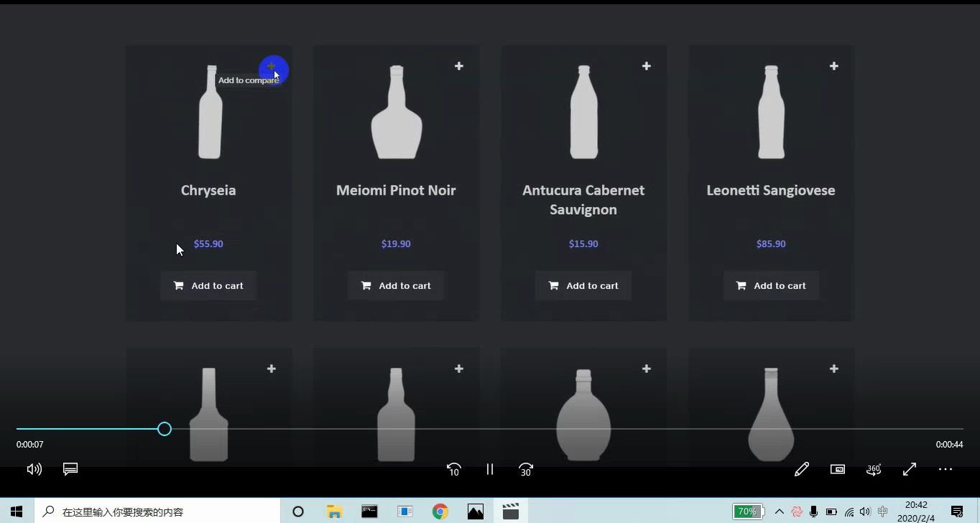Open the Leonetti Sangiovese title
Image resolution: width=980 pixels, height=523 pixels.
pyautogui.click(x=771, y=190)
